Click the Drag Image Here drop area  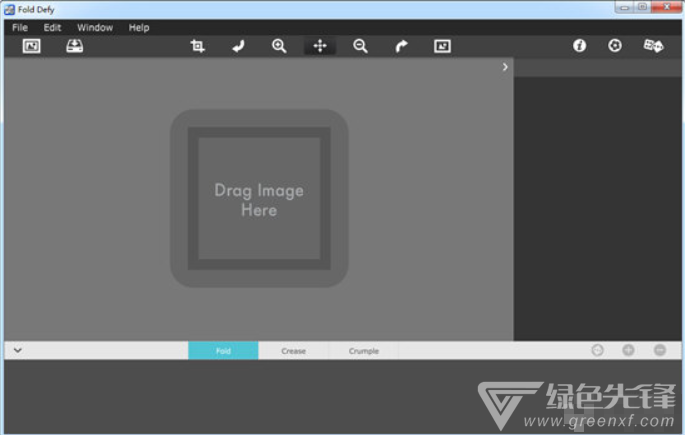click(259, 198)
